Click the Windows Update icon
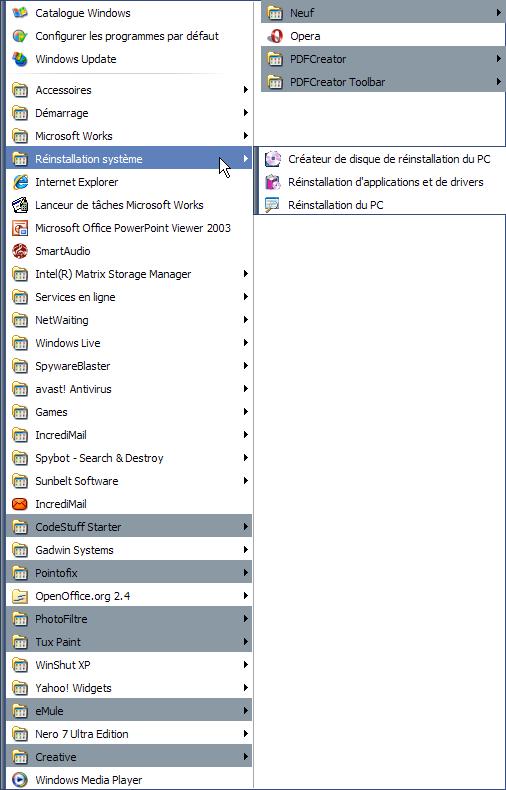This screenshot has width=506, height=790. (20, 59)
